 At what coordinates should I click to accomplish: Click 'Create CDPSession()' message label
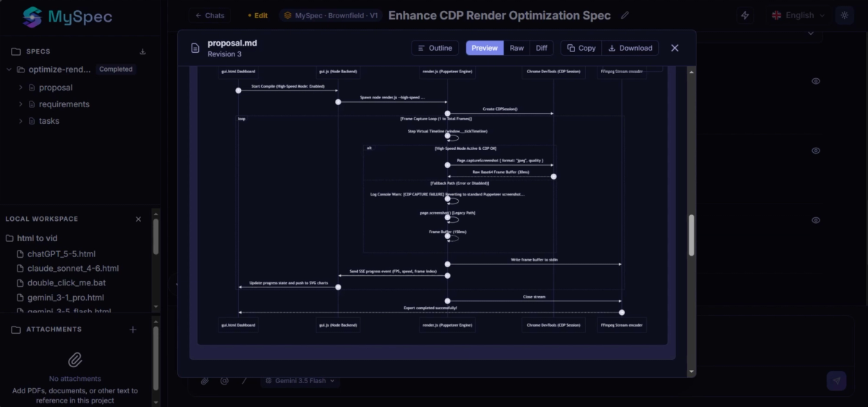point(501,109)
